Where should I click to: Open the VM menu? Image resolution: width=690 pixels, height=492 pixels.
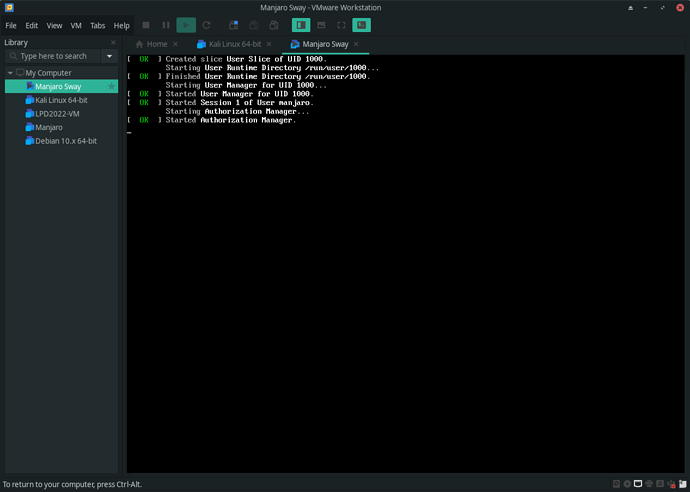76,26
